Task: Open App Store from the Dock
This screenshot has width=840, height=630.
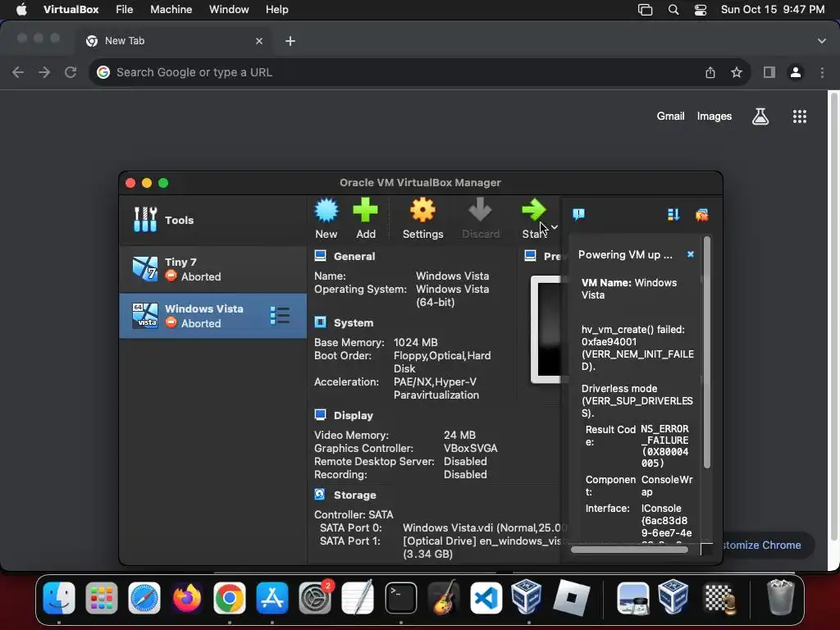Action: tap(272, 598)
